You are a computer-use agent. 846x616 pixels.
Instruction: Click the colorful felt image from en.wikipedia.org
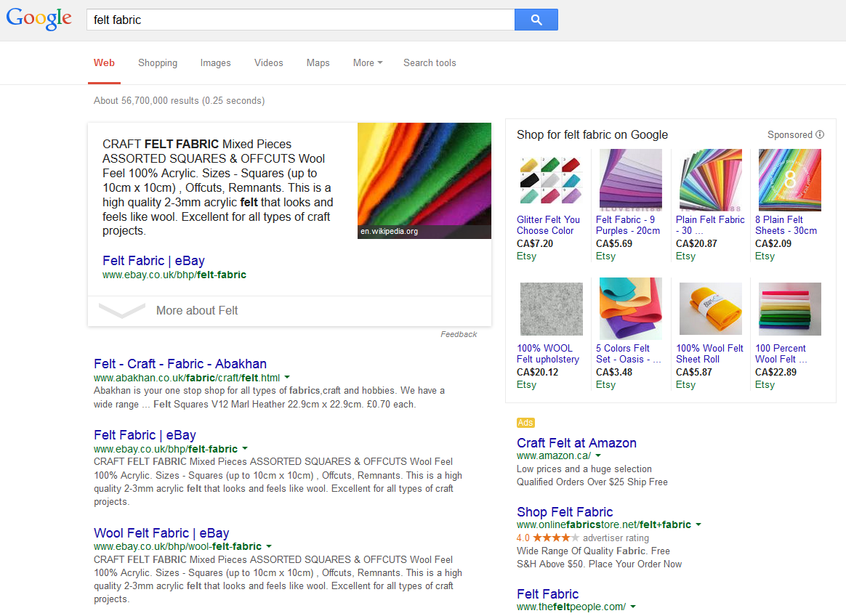click(x=424, y=180)
